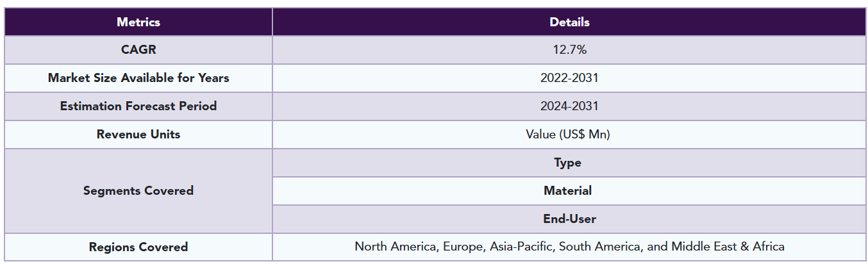Click the 2024-2031 value
The height and width of the screenshot is (264, 868).
coord(569,106)
